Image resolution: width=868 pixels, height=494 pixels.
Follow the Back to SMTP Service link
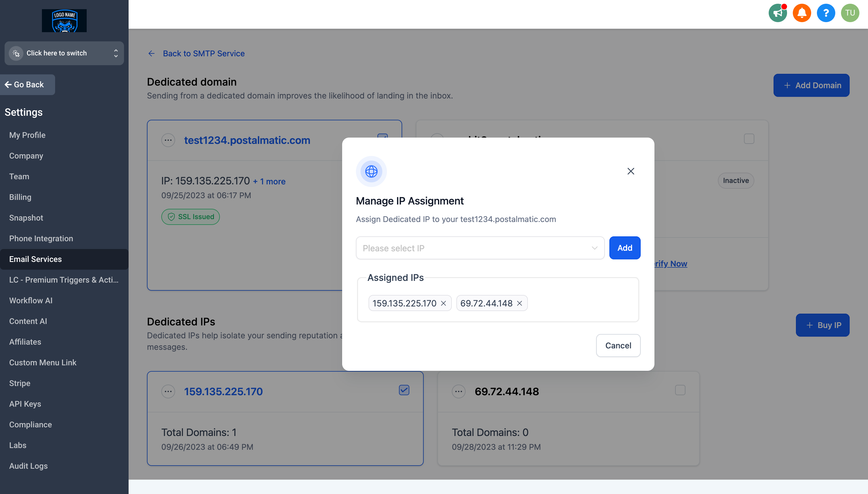click(204, 53)
